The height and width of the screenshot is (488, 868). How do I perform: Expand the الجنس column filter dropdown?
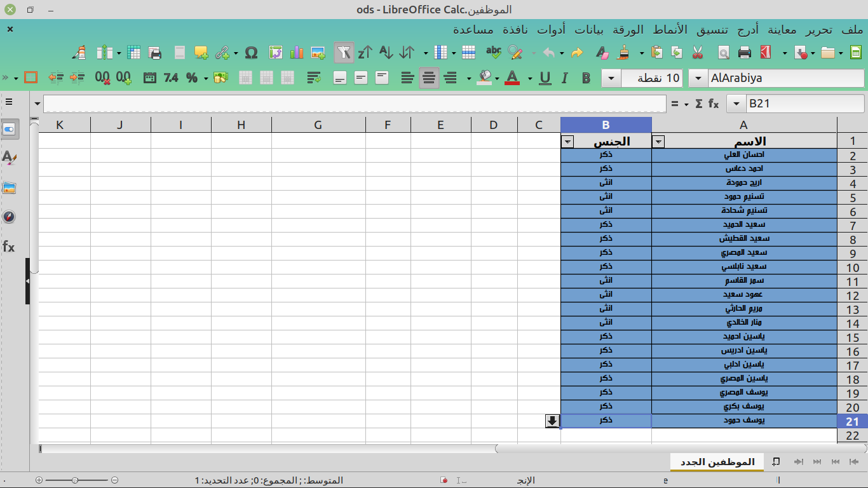pyautogui.click(x=567, y=141)
